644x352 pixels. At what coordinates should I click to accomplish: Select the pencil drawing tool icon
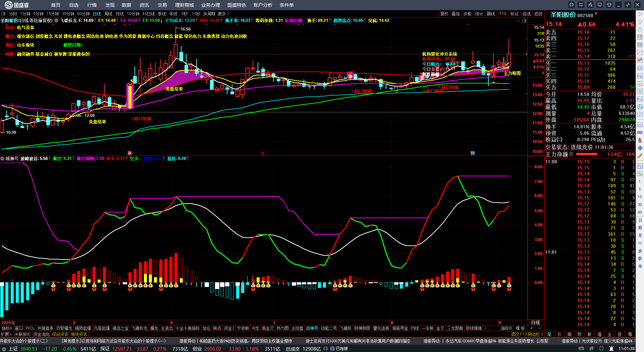(x=640, y=156)
